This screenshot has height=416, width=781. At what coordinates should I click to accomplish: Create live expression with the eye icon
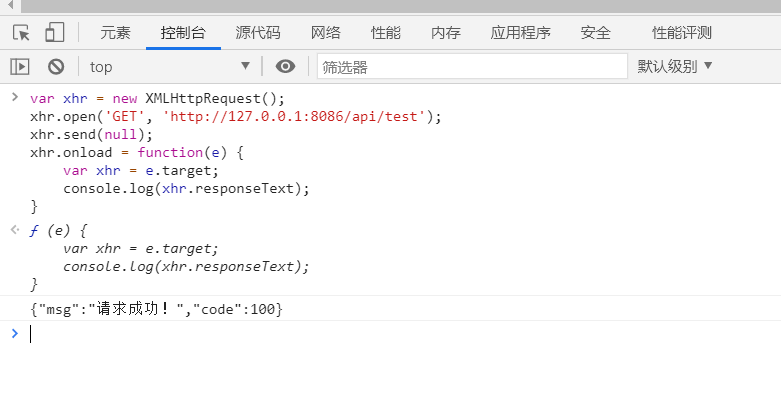[x=285, y=67]
